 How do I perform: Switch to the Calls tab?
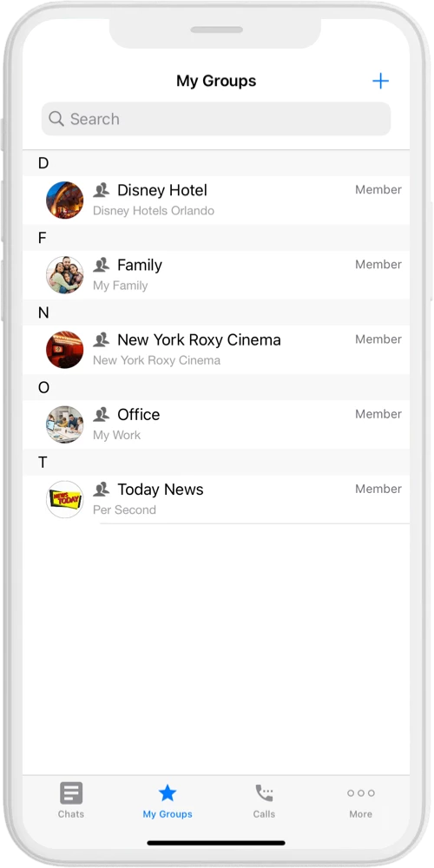[x=264, y=800]
